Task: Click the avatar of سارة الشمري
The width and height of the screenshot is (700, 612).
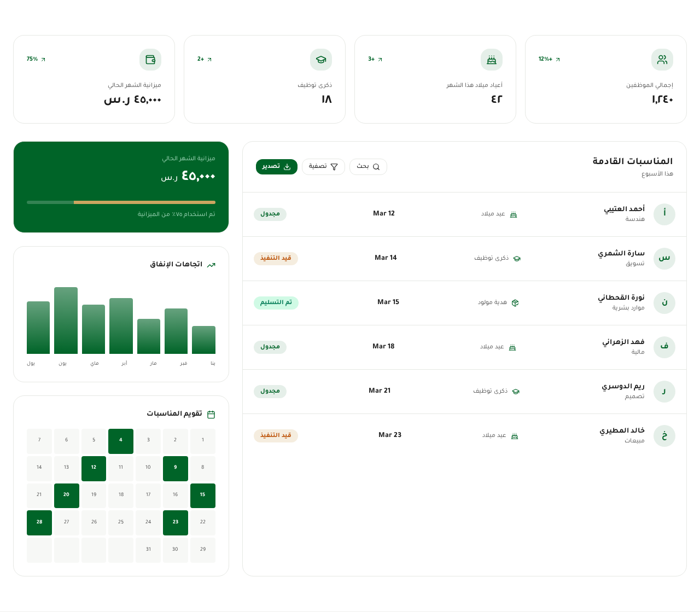Action: coord(664,259)
